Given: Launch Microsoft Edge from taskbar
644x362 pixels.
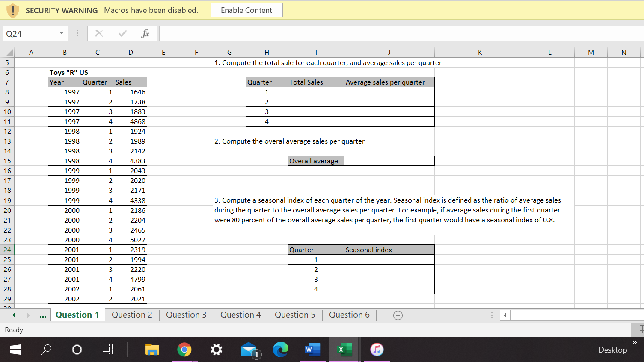Looking at the screenshot, I should click(281, 350).
